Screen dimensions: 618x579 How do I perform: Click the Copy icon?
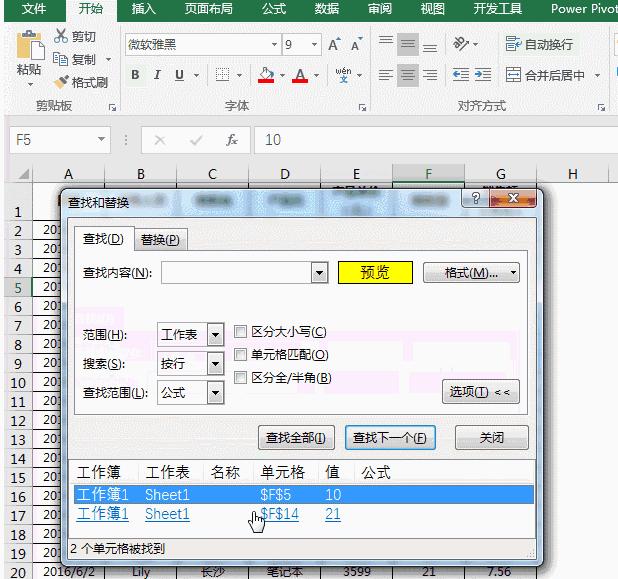[60, 59]
